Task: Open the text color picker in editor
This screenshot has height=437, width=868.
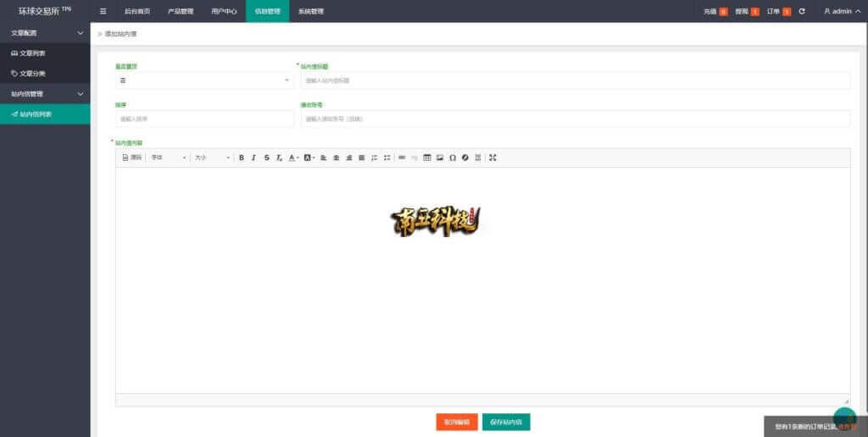Action: click(x=292, y=158)
